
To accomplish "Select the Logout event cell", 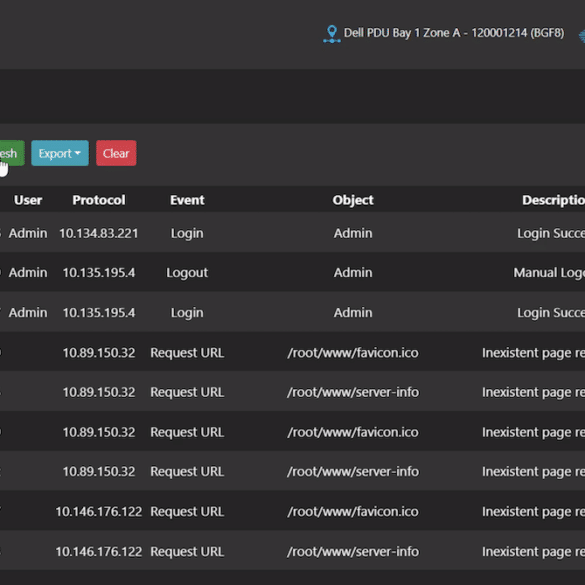I will point(187,273).
